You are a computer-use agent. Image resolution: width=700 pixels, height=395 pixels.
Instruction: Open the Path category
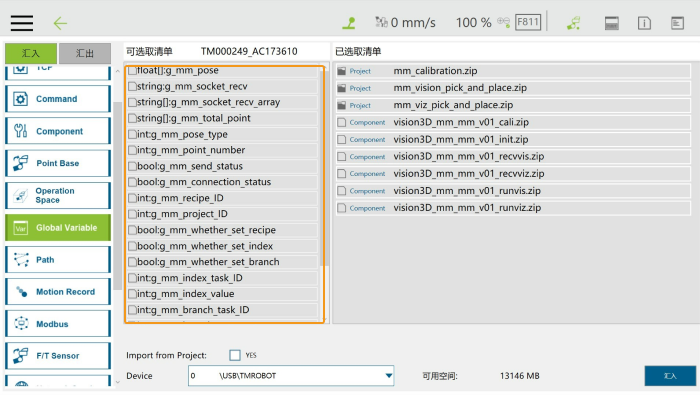[58, 260]
